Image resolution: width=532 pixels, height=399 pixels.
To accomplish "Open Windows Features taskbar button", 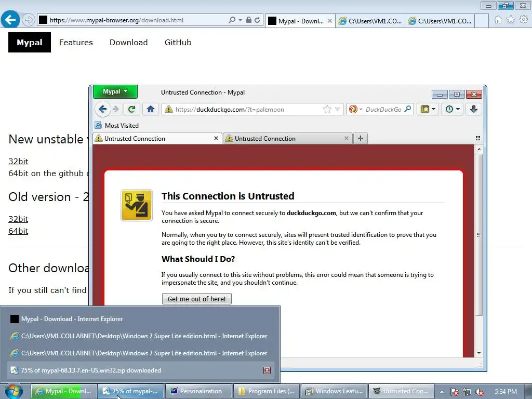I will pyautogui.click(x=334, y=391).
